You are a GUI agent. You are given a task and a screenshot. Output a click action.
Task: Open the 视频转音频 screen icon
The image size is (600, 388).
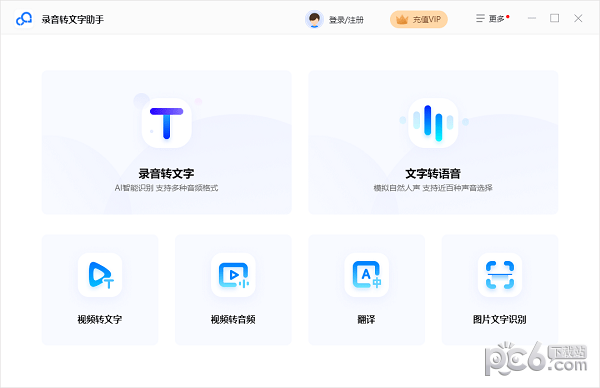click(x=233, y=275)
